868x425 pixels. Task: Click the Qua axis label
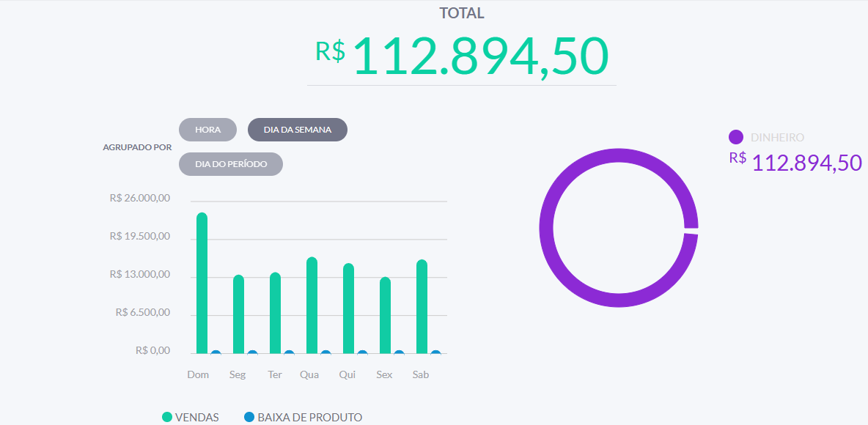[309, 374]
